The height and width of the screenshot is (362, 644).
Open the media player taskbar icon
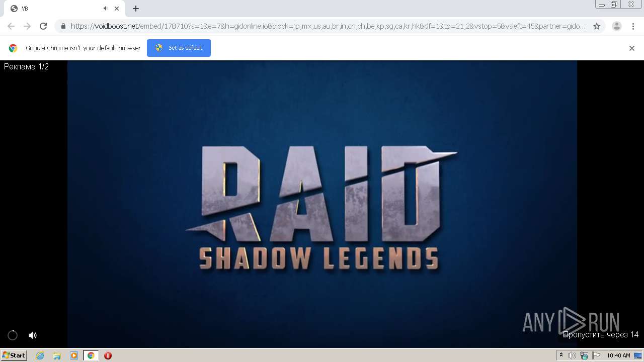pyautogui.click(x=74, y=355)
